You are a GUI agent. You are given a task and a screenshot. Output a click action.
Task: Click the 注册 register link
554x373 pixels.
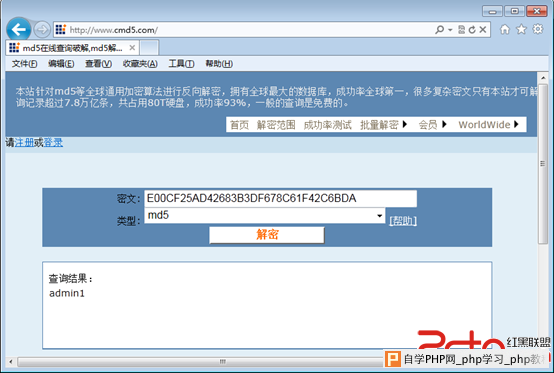[x=24, y=143]
